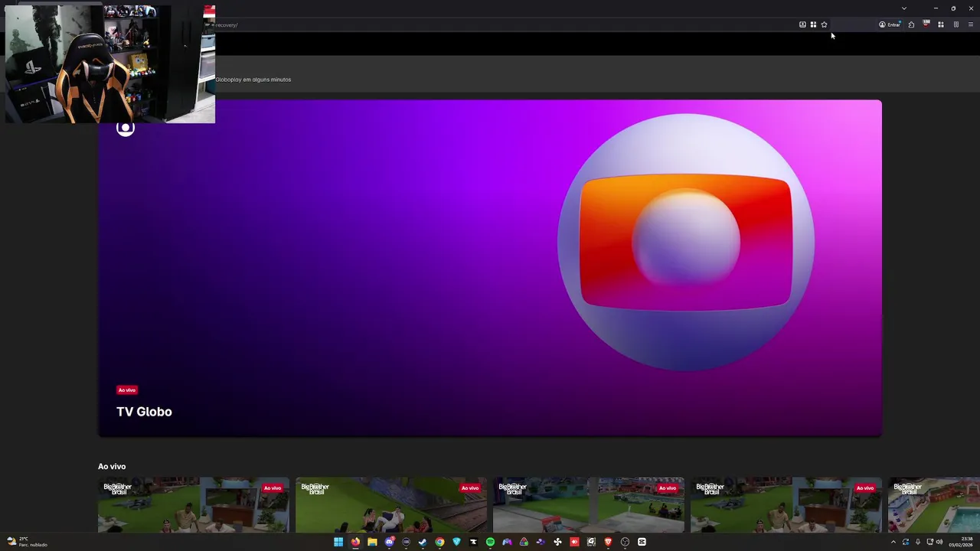
Task: Open OBS Studio from the taskbar
Action: [x=625, y=542]
